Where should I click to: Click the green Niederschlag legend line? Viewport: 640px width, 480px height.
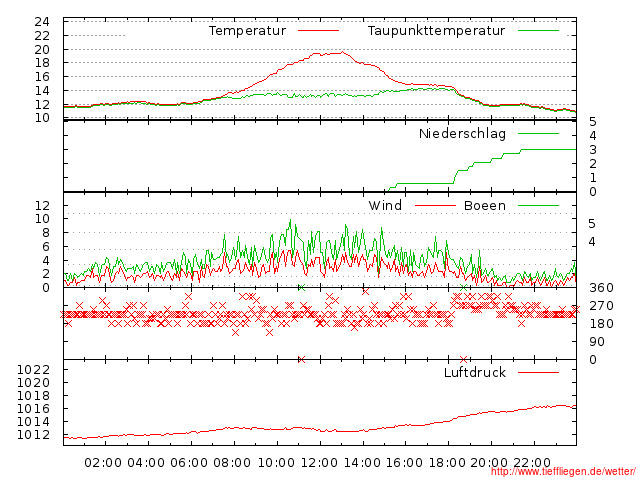tap(538, 133)
